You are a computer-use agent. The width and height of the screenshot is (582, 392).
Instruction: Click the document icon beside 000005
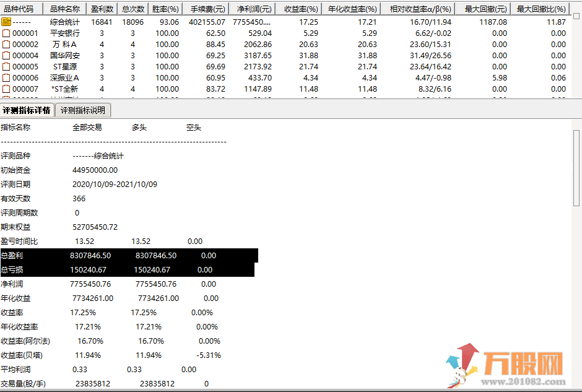point(6,67)
